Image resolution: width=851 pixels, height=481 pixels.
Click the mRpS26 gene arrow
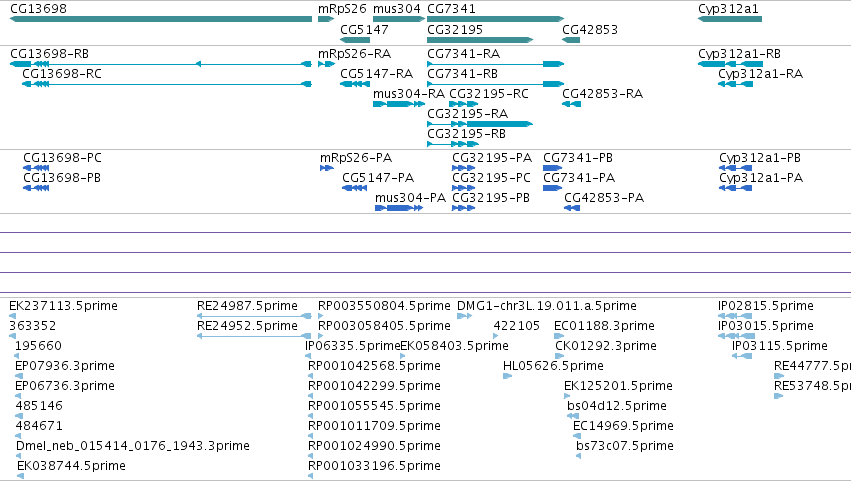coord(326,19)
